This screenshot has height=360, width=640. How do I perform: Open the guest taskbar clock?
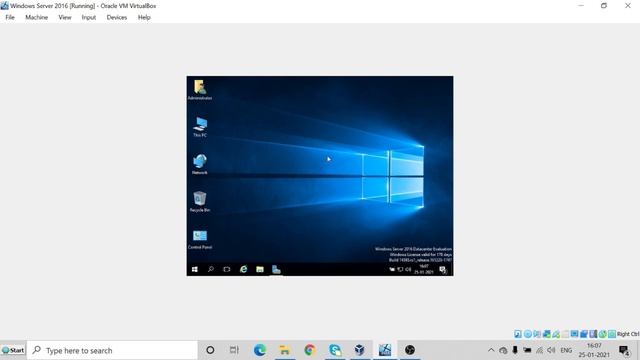pyautogui.click(x=424, y=269)
